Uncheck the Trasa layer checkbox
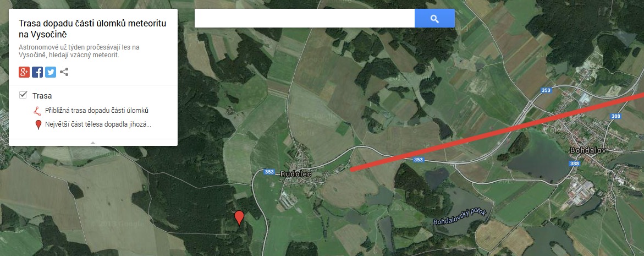644x256 pixels. (23, 95)
